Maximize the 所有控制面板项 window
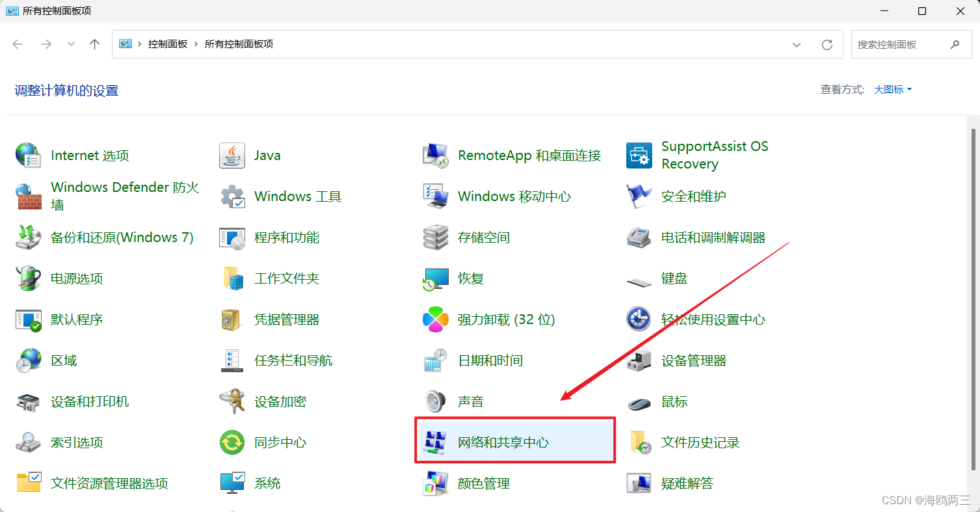The image size is (980, 512). (x=922, y=11)
